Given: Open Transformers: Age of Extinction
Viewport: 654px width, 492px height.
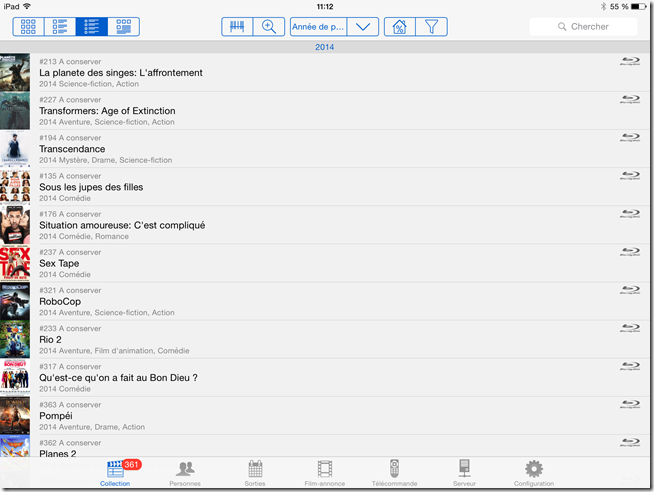Looking at the screenshot, I should tap(325, 110).
